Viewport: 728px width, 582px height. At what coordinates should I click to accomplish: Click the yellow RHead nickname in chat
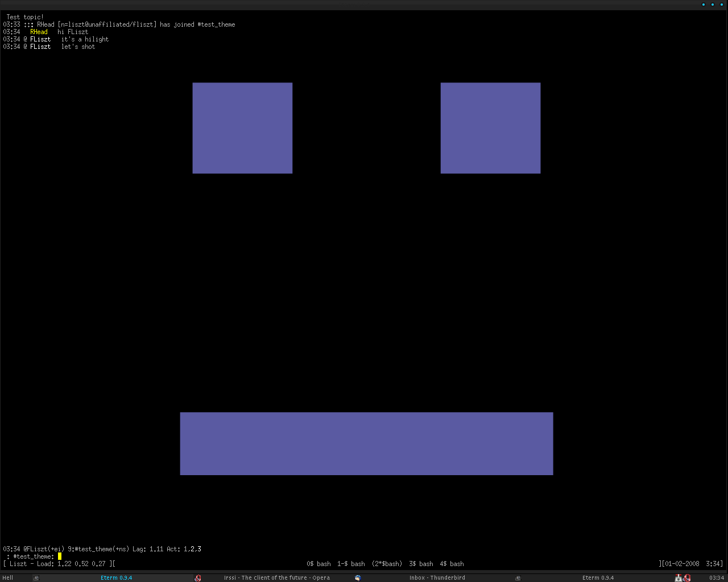(x=39, y=32)
